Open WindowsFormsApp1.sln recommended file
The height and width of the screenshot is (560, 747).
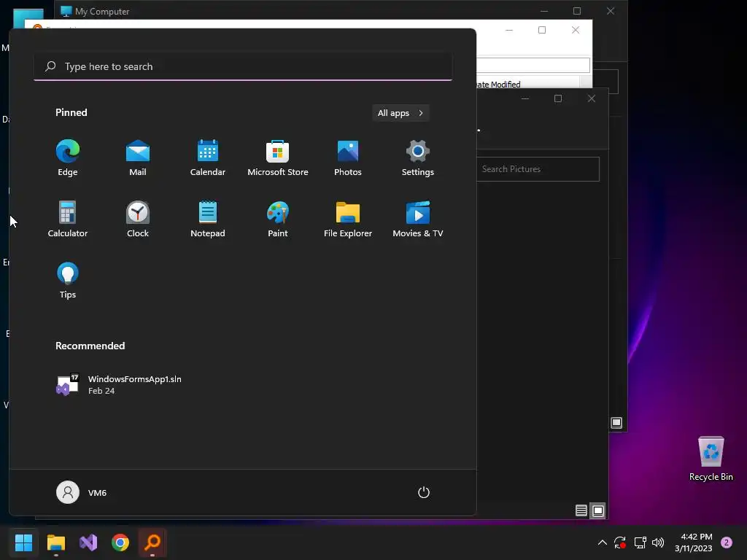(119, 385)
